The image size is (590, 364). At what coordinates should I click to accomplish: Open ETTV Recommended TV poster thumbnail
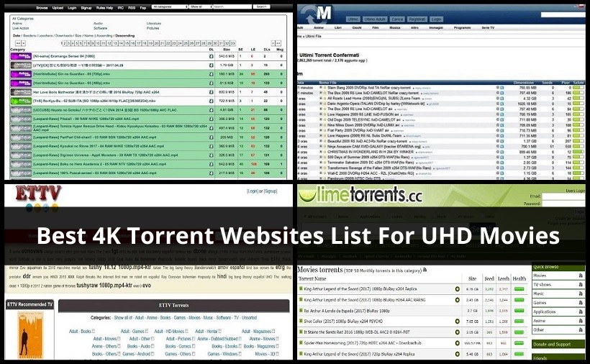point(30,335)
